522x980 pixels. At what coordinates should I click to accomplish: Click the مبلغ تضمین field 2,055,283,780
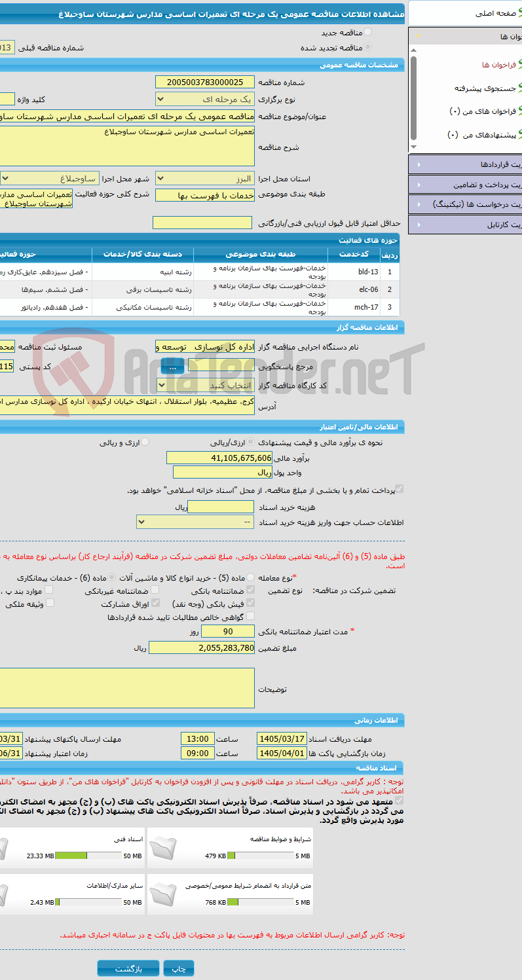(x=202, y=647)
